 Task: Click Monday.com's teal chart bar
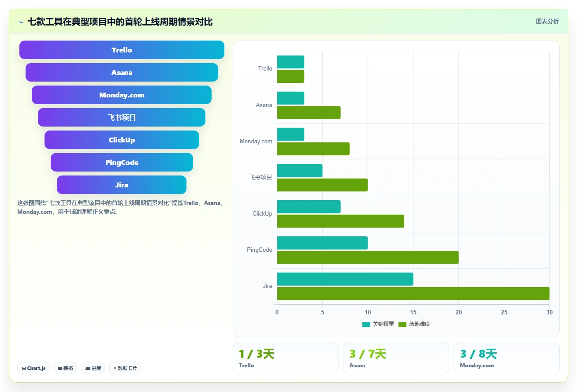pyautogui.click(x=290, y=134)
